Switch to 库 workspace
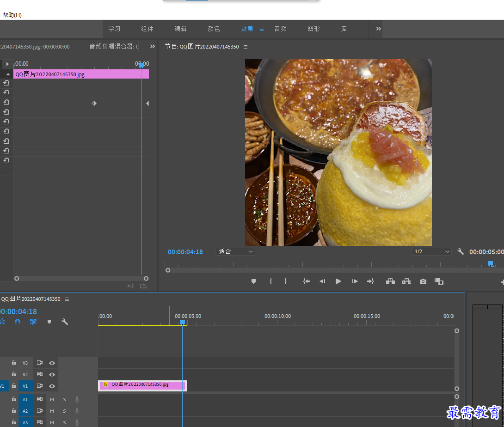Viewport: 504px width, 427px height. click(x=344, y=29)
